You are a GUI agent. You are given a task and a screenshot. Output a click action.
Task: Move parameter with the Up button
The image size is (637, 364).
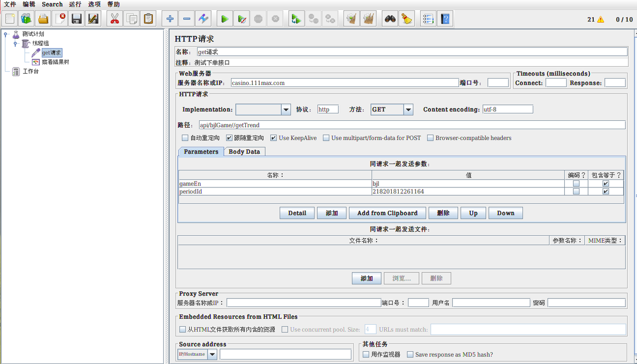[473, 213]
